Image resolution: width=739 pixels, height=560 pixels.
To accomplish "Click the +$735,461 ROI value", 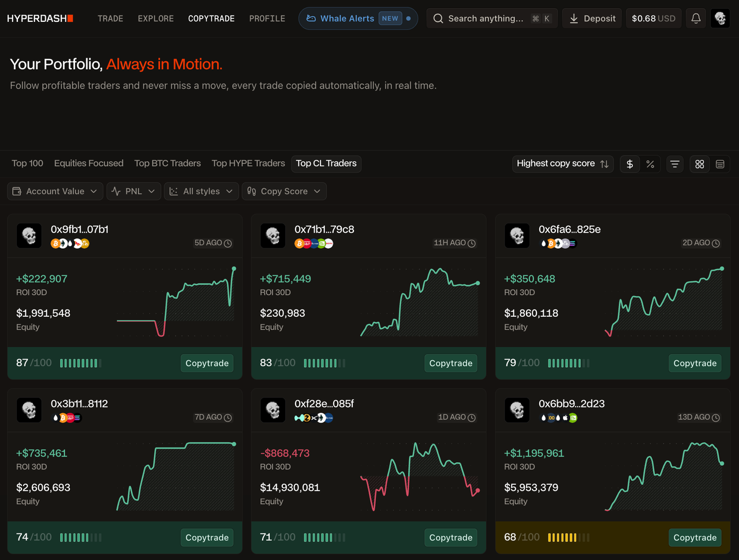I will click(x=42, y=453).
